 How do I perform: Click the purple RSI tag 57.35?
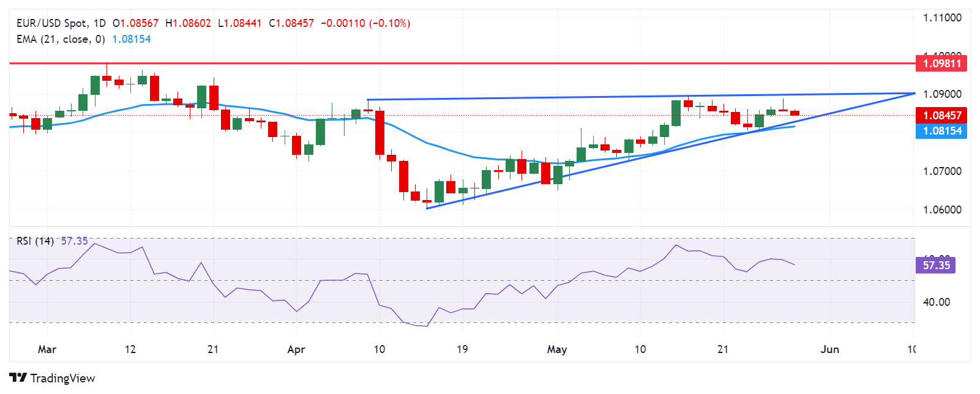click(x=936, y=265)
